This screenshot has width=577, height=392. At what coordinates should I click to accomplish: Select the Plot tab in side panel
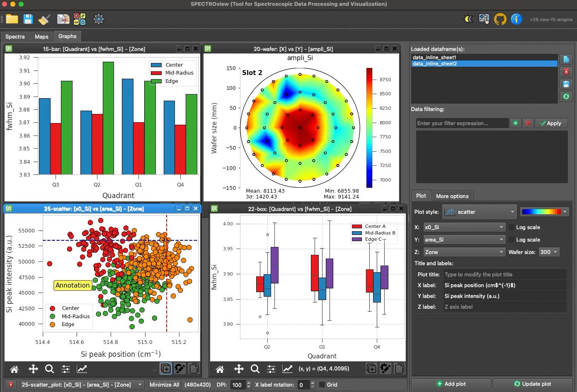pyautogui.click(x=421, y=196)
